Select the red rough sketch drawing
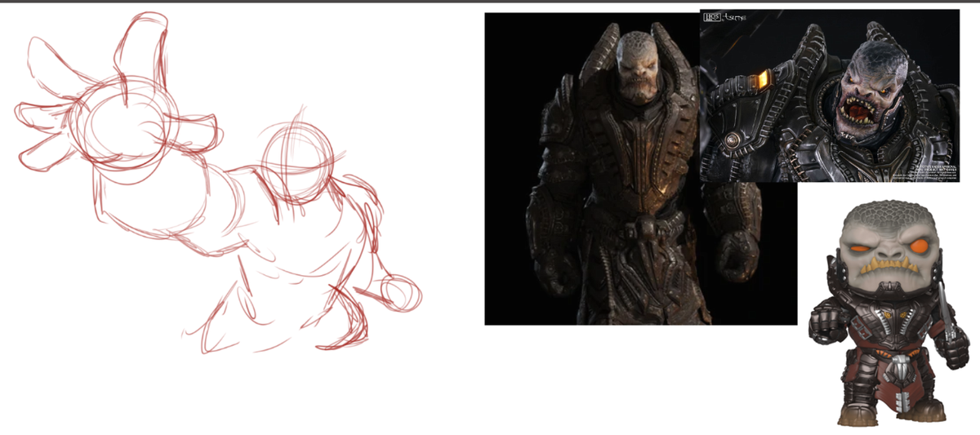This screenshot has width=980, height=435. 218,184
